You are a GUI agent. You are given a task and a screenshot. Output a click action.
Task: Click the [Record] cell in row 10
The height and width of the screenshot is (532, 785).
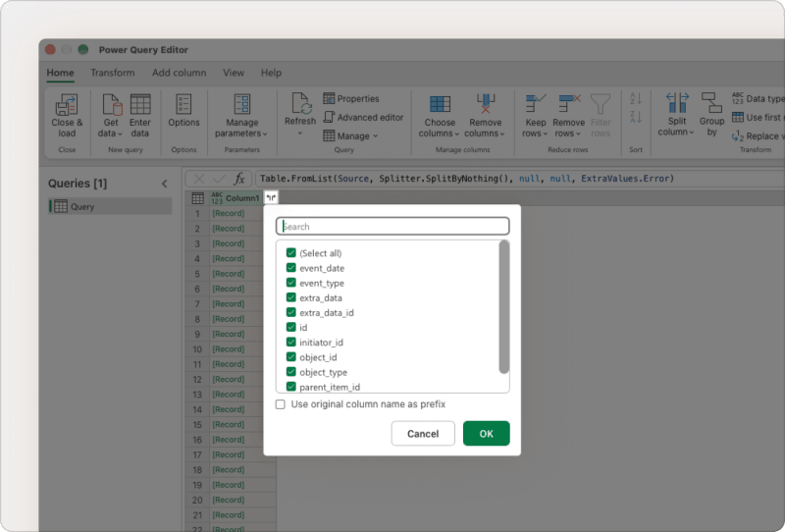click(229, 349)
